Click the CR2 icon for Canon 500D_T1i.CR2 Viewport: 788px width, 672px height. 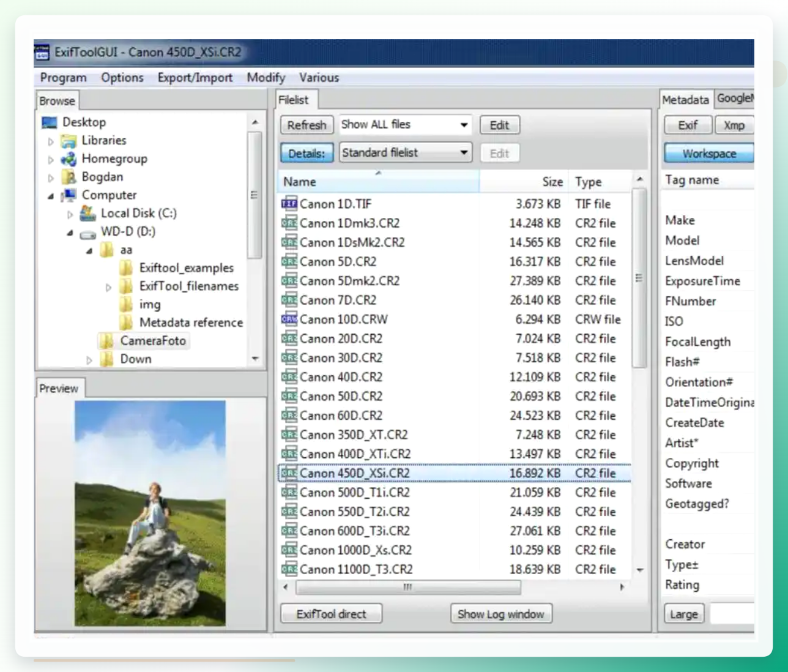point(289,492)
